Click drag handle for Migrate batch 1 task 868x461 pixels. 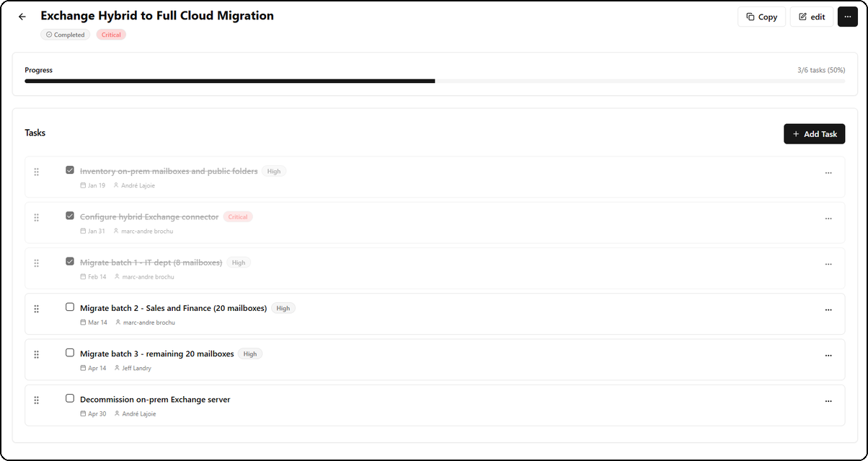(37, 263)
